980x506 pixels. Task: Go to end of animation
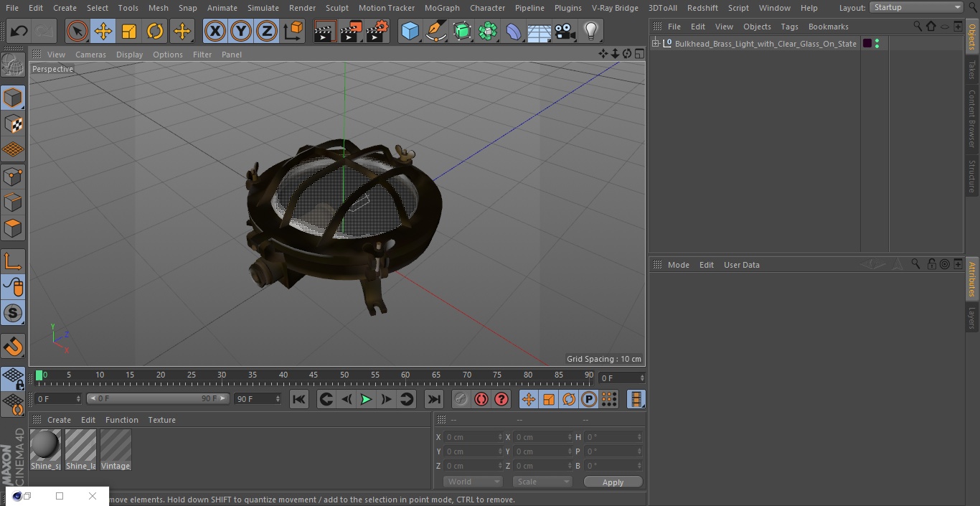(434, 399)
